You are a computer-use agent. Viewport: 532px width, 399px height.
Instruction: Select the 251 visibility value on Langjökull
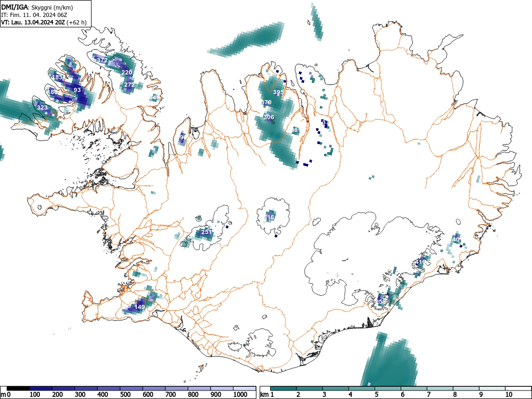pos(206,232)
